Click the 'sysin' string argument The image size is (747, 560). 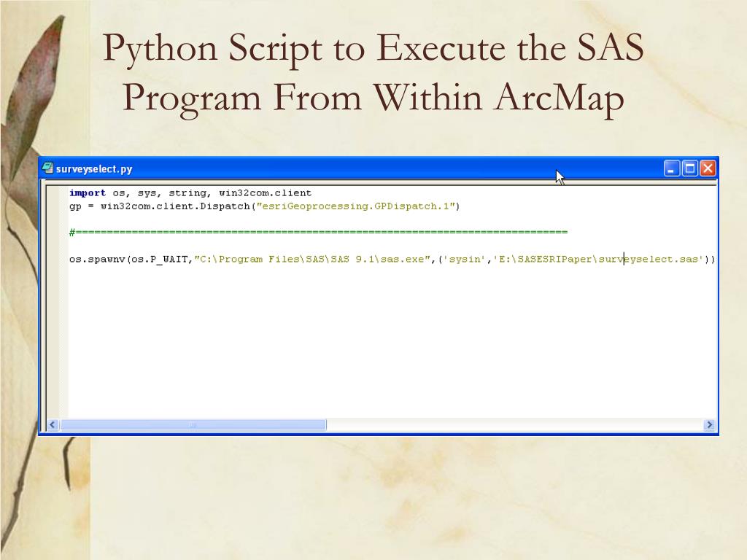click(465, 259)
